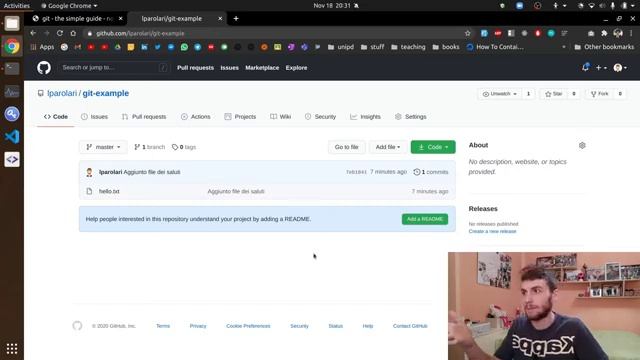Go back in Chrome
Viewport: 640px width, 360px height.
click(x=33, y=33)
